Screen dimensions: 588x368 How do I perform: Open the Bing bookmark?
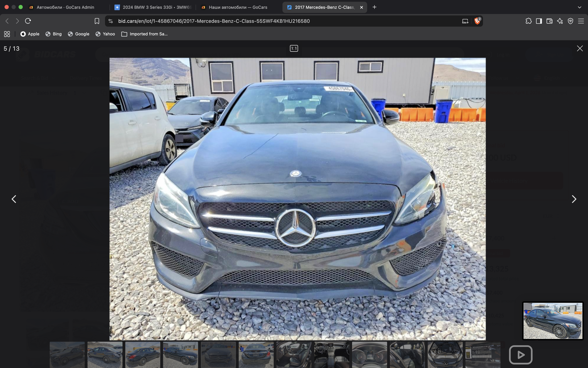53,34
